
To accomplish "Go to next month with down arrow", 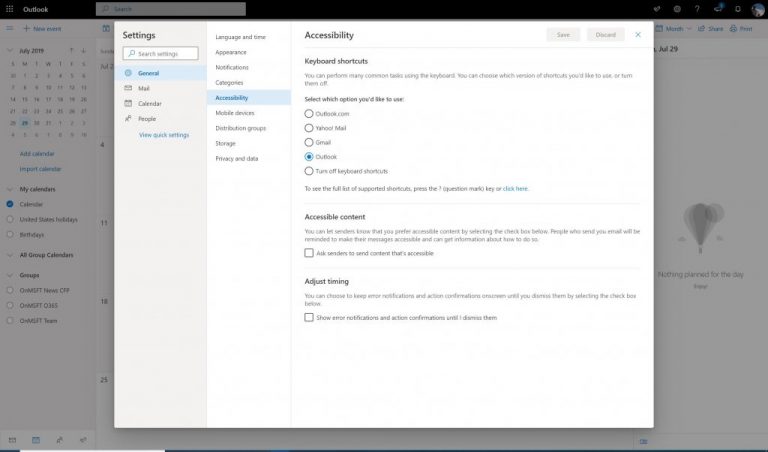I will [x=84, y=50].
